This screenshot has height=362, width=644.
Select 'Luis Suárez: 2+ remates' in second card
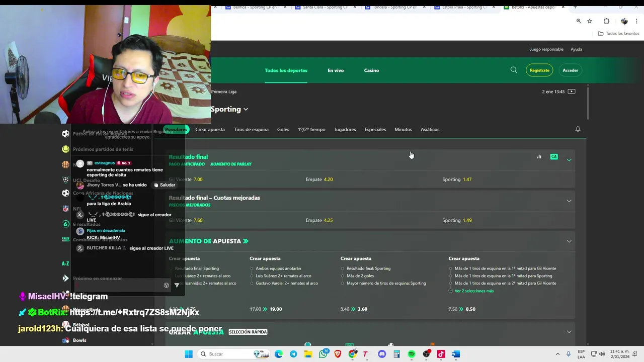coord(283,276)
